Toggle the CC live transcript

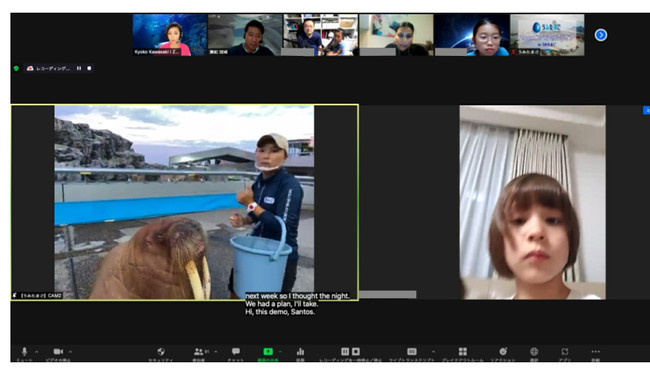(412, 352)
